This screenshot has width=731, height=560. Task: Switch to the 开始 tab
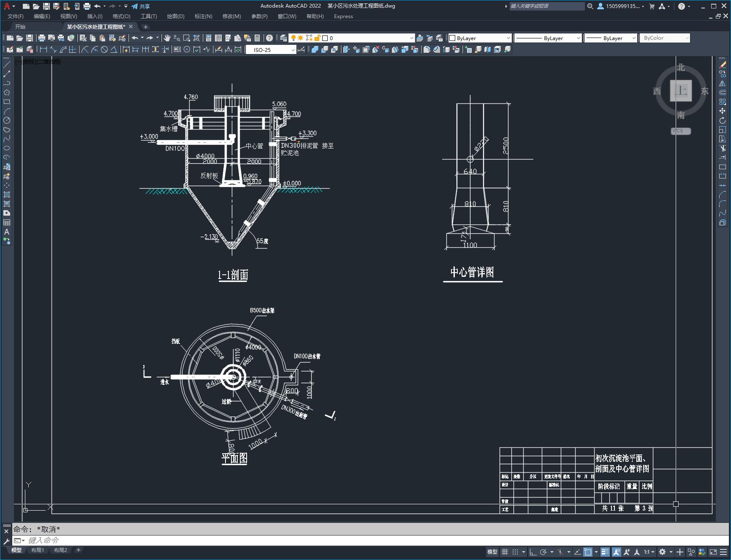click(20, 27)
